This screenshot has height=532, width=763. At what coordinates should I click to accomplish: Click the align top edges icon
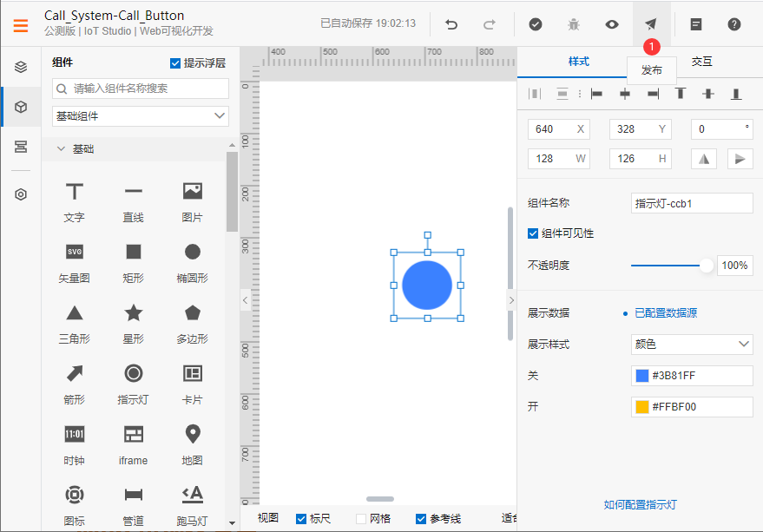coord(681,94)
